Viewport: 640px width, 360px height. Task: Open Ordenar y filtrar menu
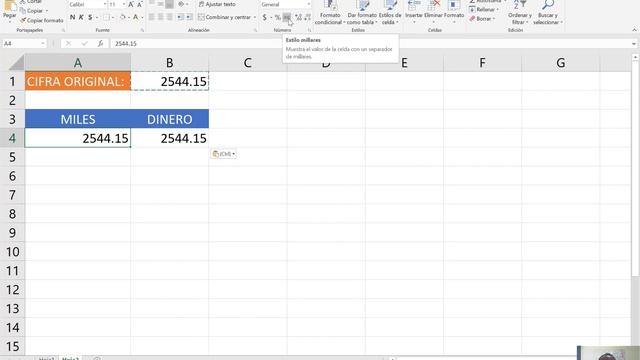[x=520, y=12]
